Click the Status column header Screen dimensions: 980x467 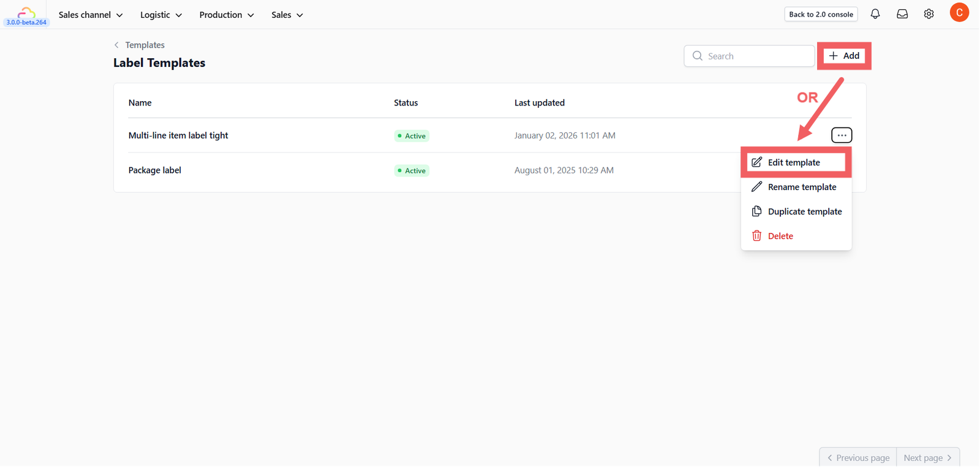tap(405, 102)
